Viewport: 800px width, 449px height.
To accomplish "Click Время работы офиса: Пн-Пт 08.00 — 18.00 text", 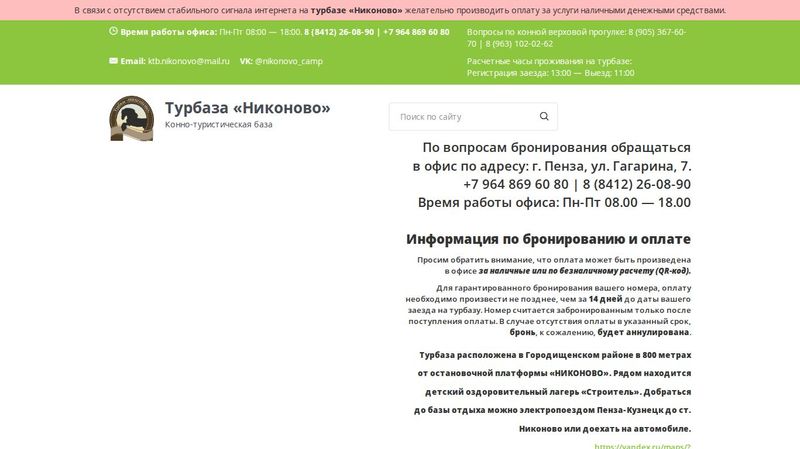I will click(x=554, y=203).
